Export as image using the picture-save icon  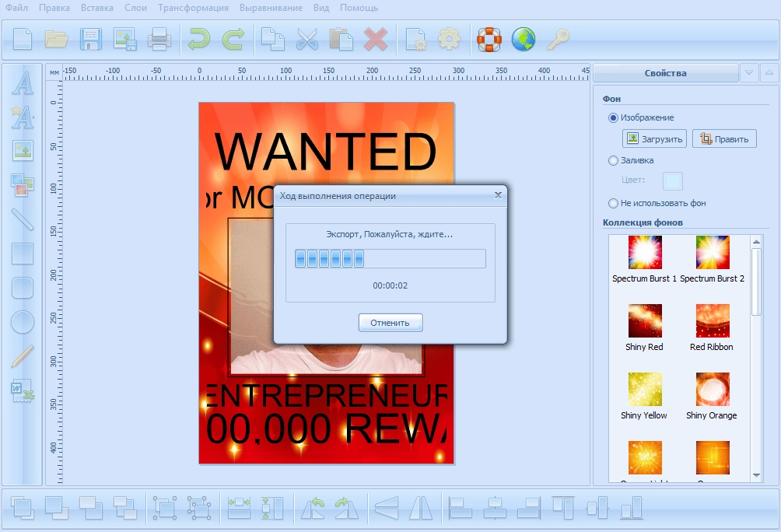tap(124, 40)
